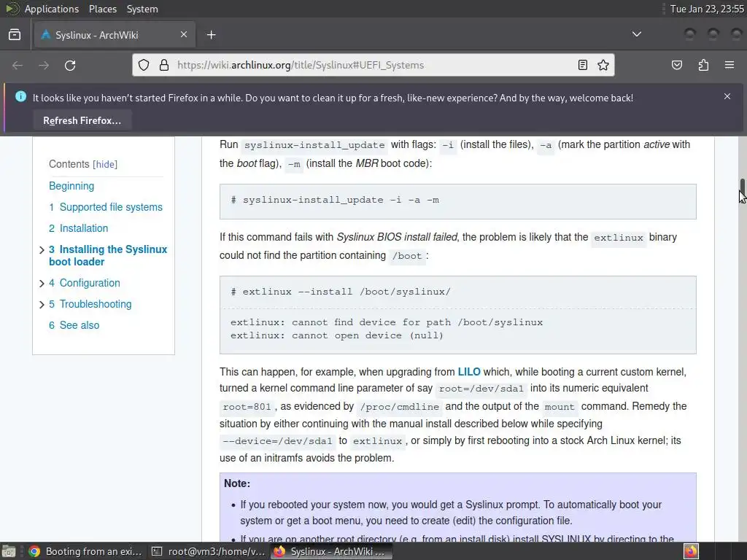The width and height of the screenshot is (747, 560).
Task: Open Firefox hamburger application menu
Action: point(729,65)
